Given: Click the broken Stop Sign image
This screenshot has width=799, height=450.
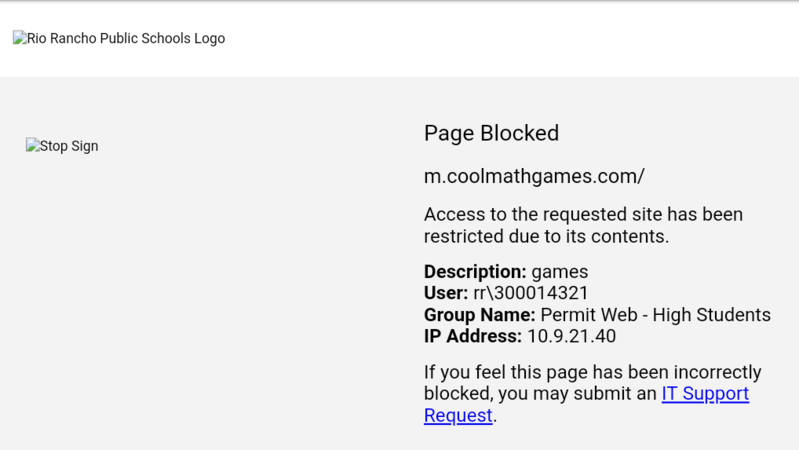Looking at the screenshot, I should coord(62,146).
